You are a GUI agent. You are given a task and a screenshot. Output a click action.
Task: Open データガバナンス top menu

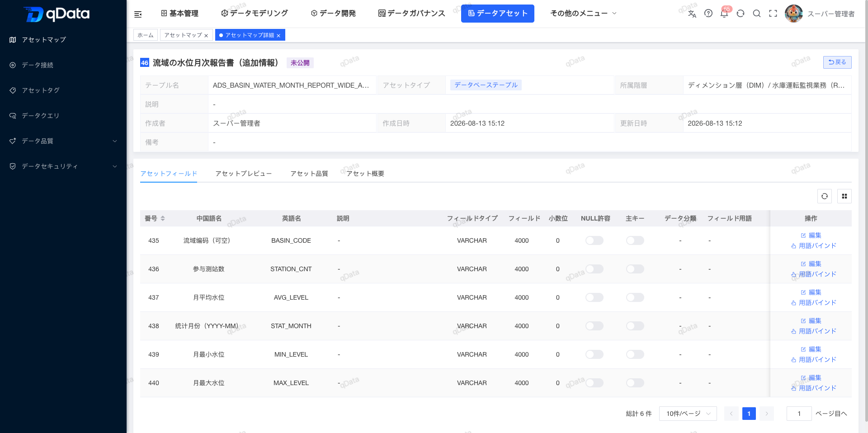(411, 14)
